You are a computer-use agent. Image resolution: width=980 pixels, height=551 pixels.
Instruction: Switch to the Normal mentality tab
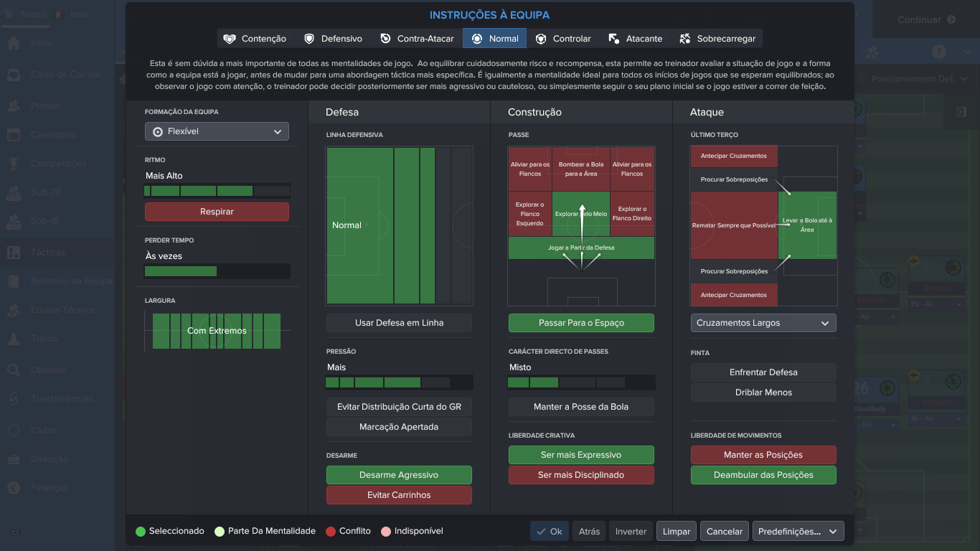coord(495,39)
